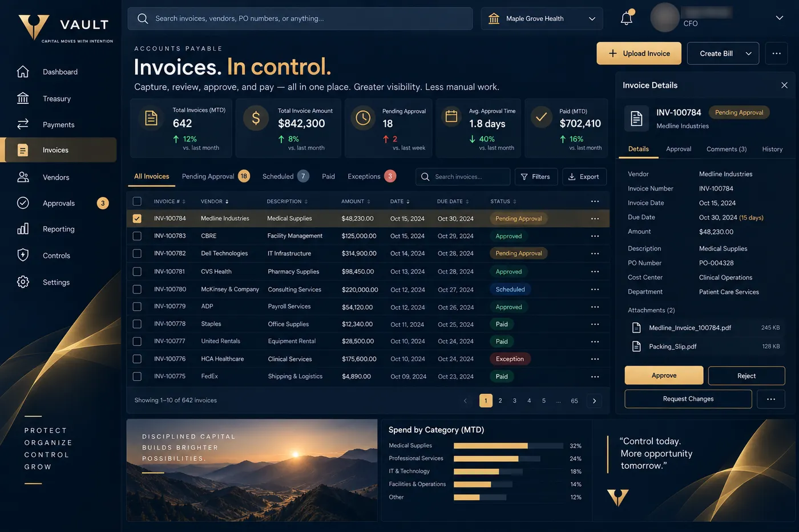Image resolution: width=799 pixels, height=532 pixels.
Task: Click the Reject button
Action: [x=746, y=376]
